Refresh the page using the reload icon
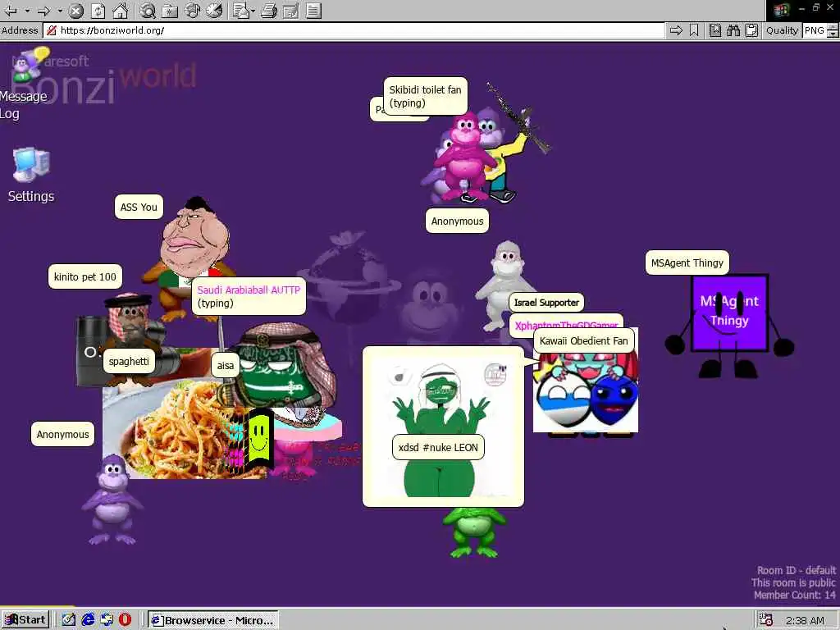 98,10
